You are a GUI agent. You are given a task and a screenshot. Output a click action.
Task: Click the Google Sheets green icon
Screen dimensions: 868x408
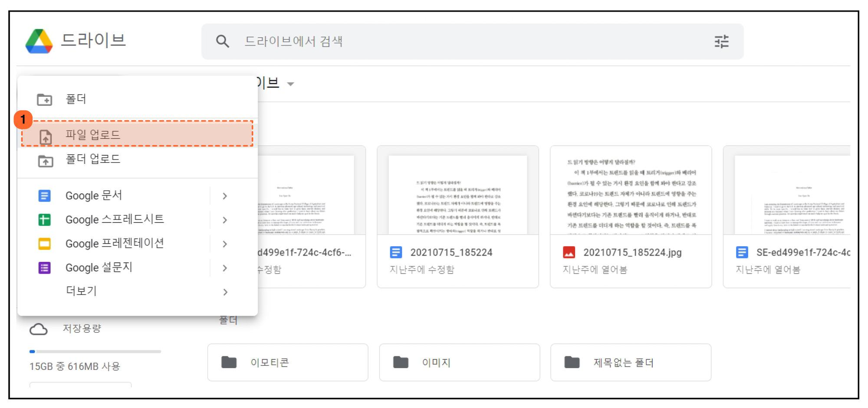[44, 220]
